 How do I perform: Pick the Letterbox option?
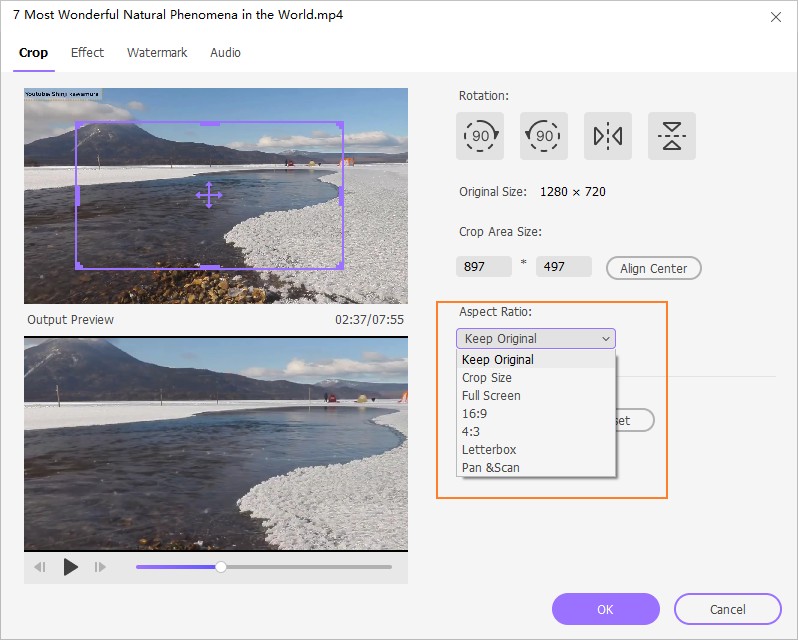coord(489,450)
